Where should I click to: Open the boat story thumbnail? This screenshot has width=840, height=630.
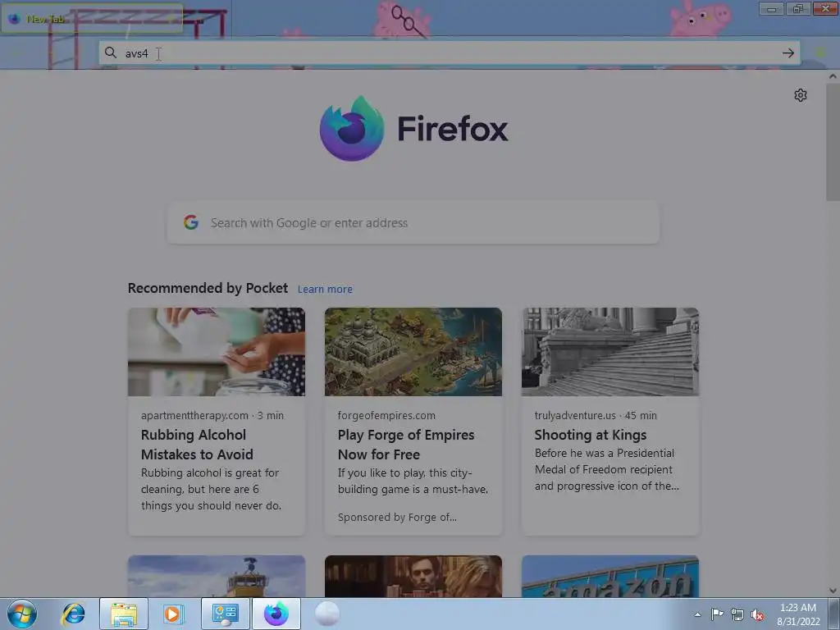(x=217, y=576)
